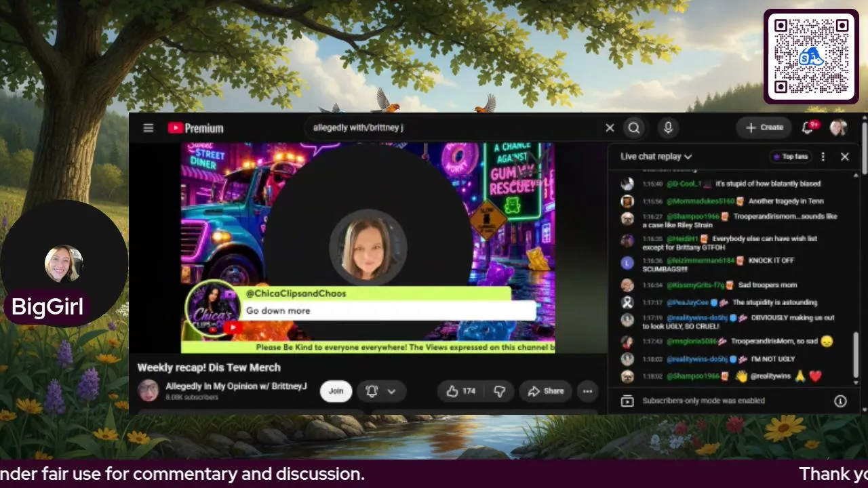Screen dimensions: 868x488
Task: Open YouTube notifications bell
Action: 808,127
